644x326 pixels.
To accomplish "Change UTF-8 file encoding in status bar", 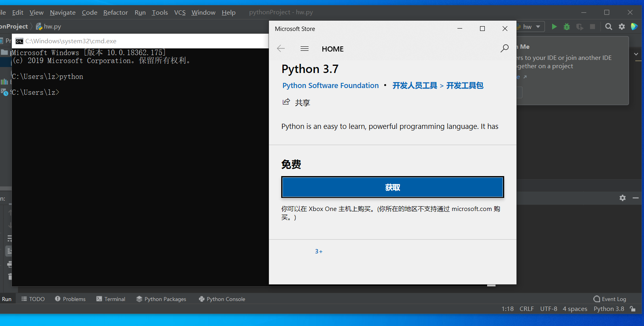I will pyautogui.click(x=549, y=309).
